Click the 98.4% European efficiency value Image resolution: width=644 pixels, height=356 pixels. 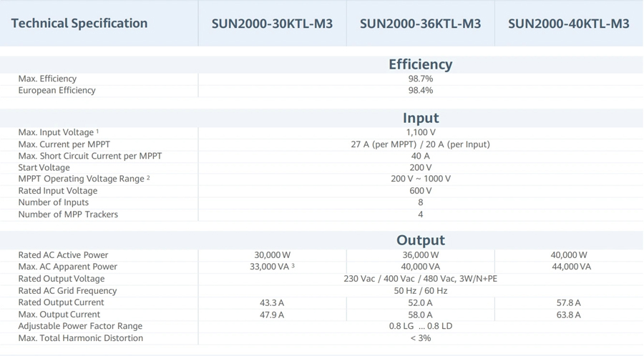(420, 91)
